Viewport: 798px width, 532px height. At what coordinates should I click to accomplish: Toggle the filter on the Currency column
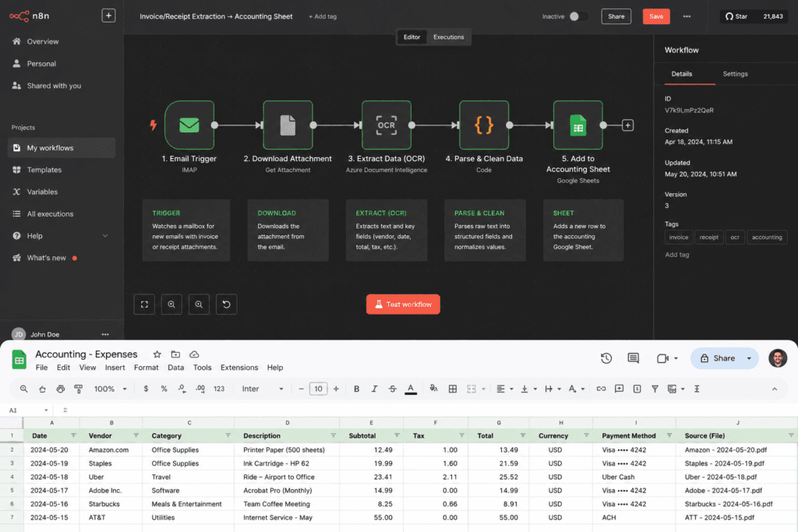pyautogui.click(x=586, y=435)
